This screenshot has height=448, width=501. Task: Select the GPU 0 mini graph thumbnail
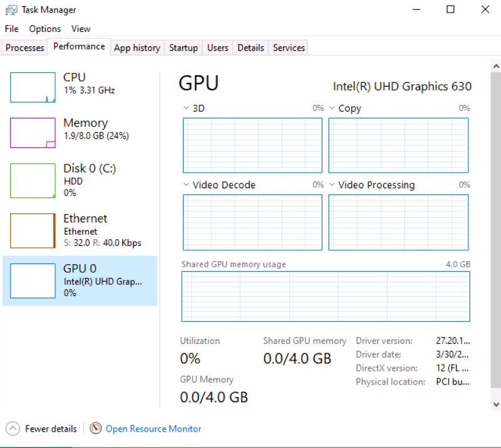[33, 280]
